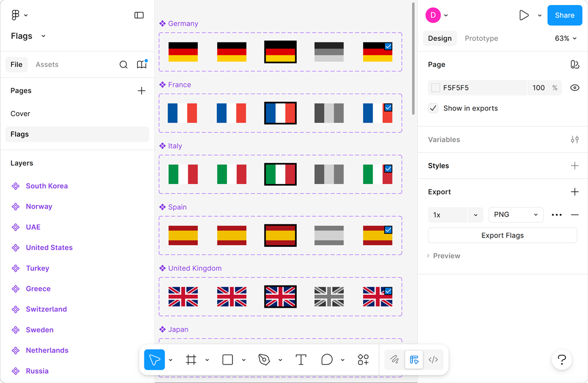Switch to the Prototype tab
This screenshot has height=383, width=588.
coord(481,39)
